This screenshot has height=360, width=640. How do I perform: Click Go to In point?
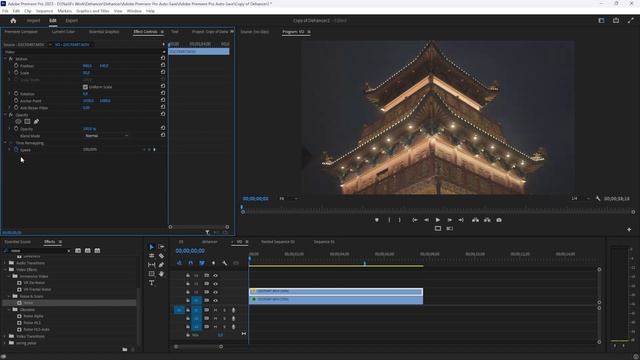415,220
